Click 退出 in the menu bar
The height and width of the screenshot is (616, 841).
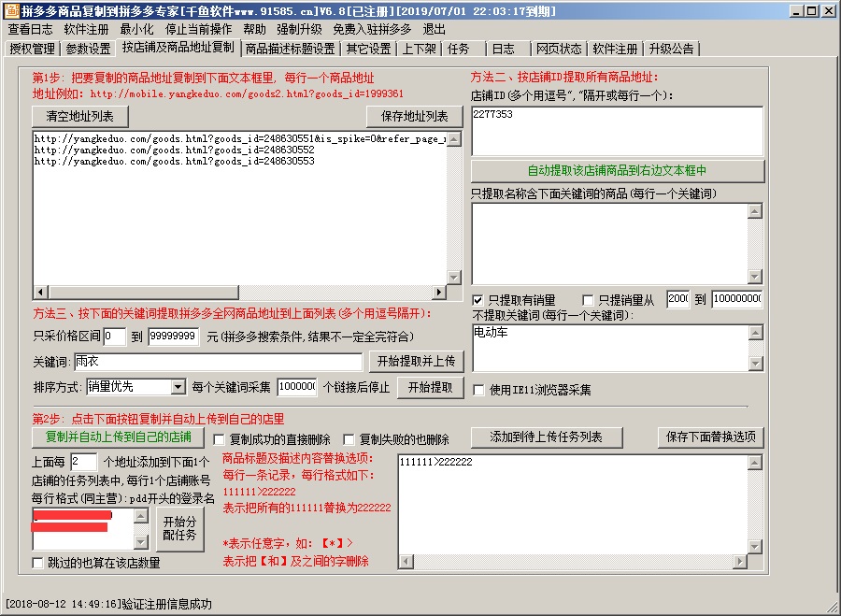point(434,29)
